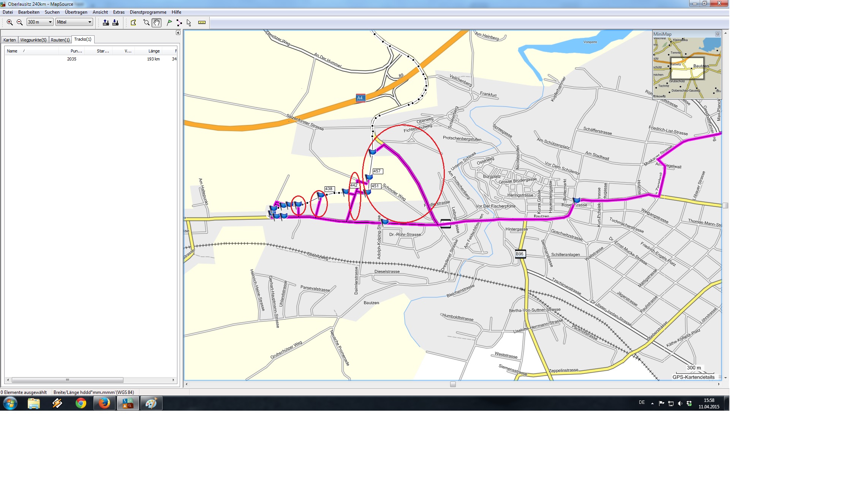Screen dimensions: 868x489
Task: Click the receive from device icon
Action: tap(115, 22)
